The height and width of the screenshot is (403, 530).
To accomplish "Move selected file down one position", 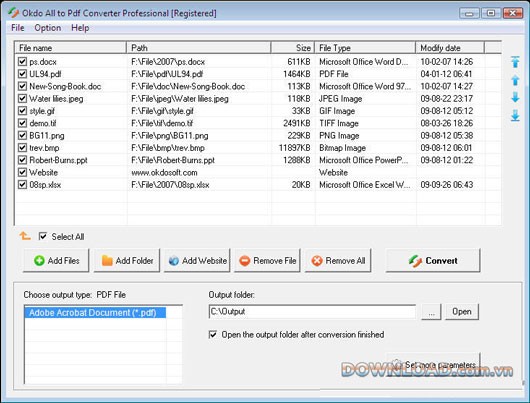I will [515, 97].
